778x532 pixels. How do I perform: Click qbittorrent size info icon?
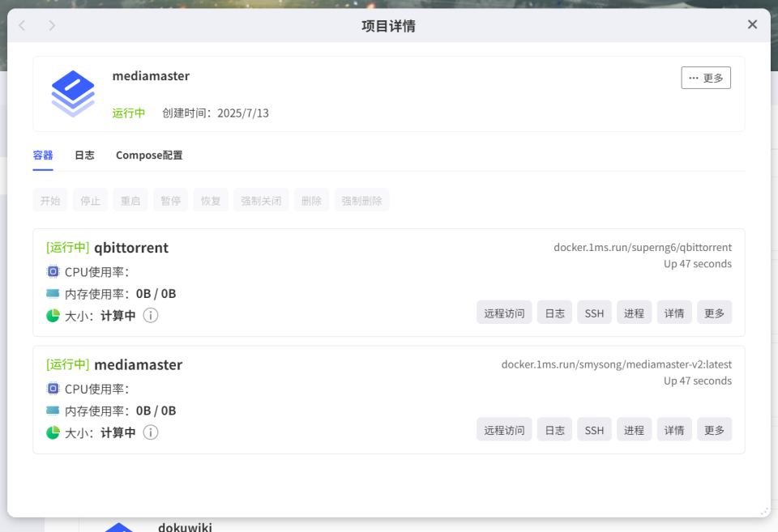pos(151,315)
